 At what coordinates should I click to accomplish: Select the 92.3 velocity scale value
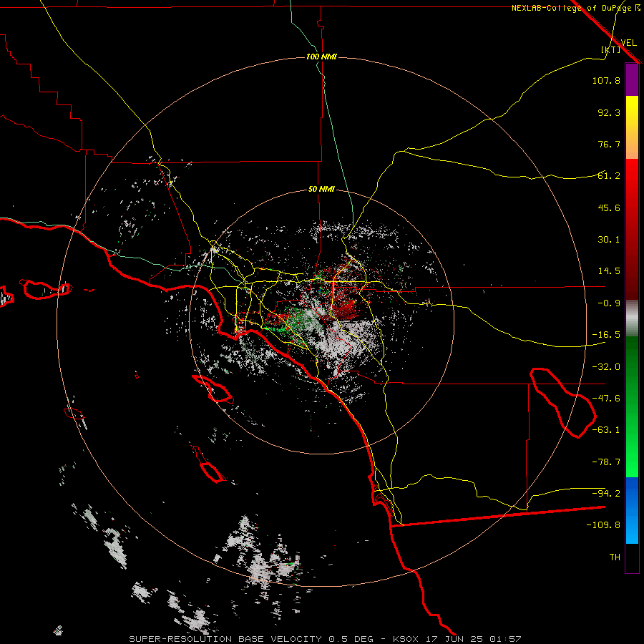(609, 112)
